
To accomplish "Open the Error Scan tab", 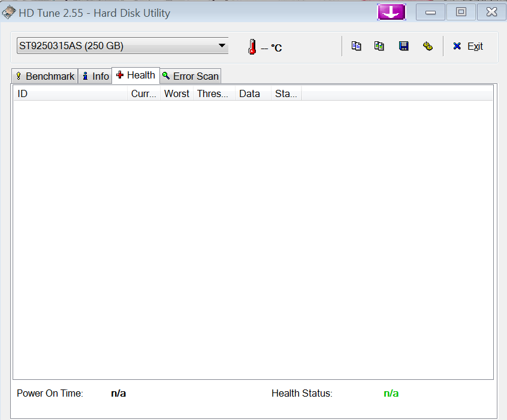I will 191,76.
